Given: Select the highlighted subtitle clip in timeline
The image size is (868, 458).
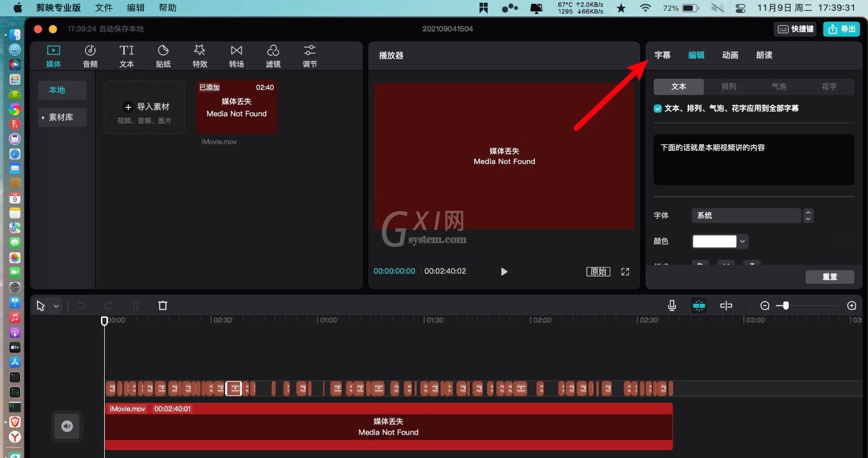Looking at the screenshot, I should click(x=234, y=389).
